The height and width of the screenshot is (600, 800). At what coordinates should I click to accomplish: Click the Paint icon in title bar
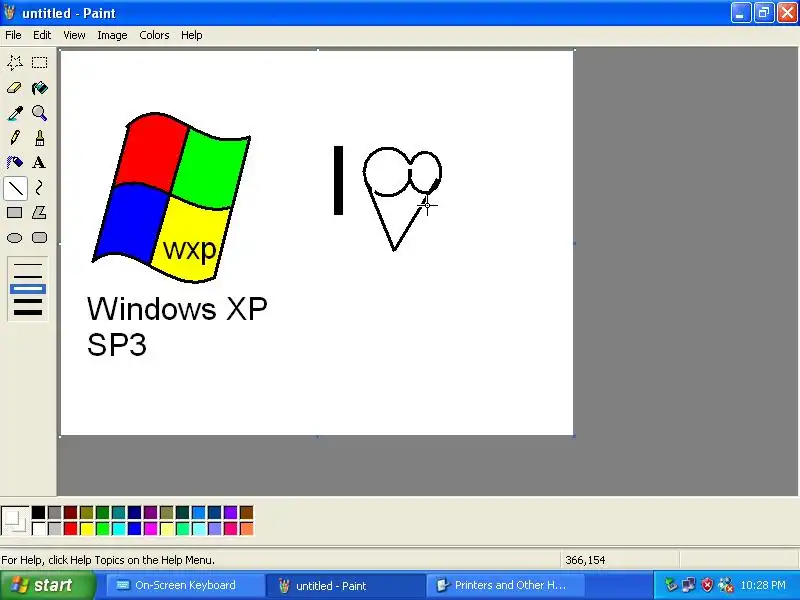point(9,12)
